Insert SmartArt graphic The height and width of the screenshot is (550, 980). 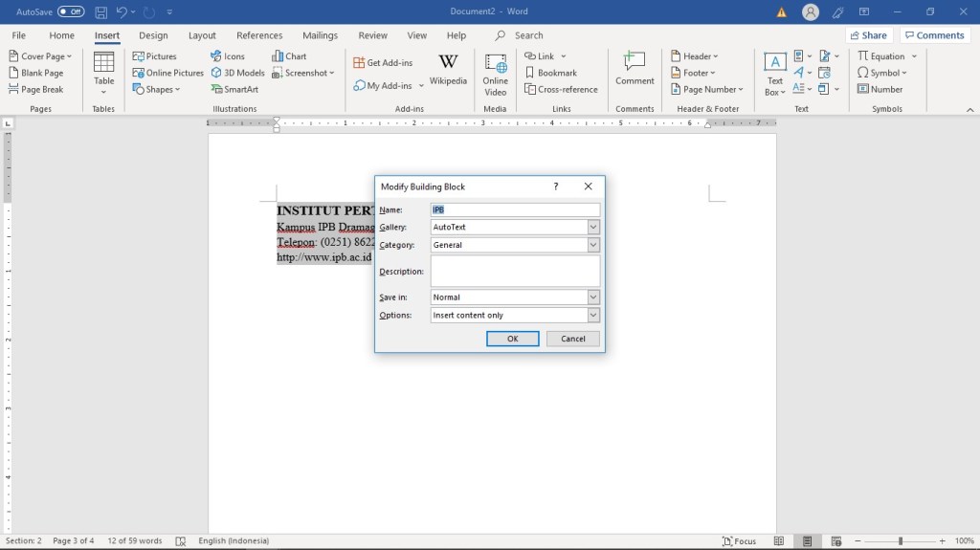(234, 89)
